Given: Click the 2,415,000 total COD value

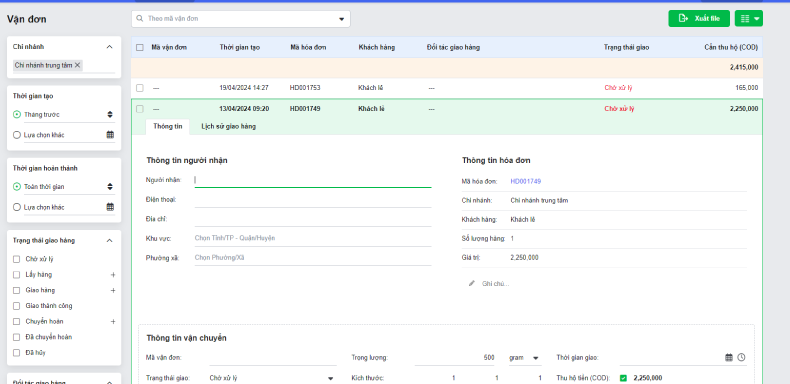Looking at the screenshot, I should 744,67.
